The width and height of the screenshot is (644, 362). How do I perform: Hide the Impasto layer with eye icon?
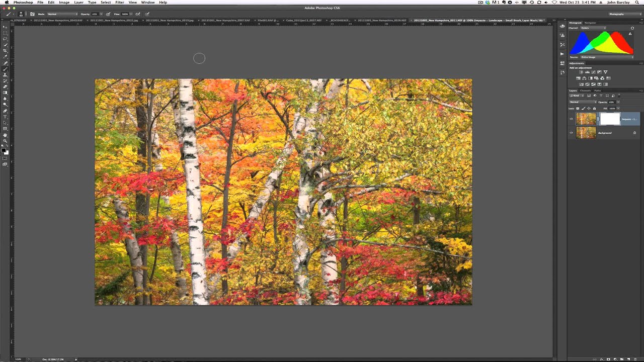pos(571,119)
